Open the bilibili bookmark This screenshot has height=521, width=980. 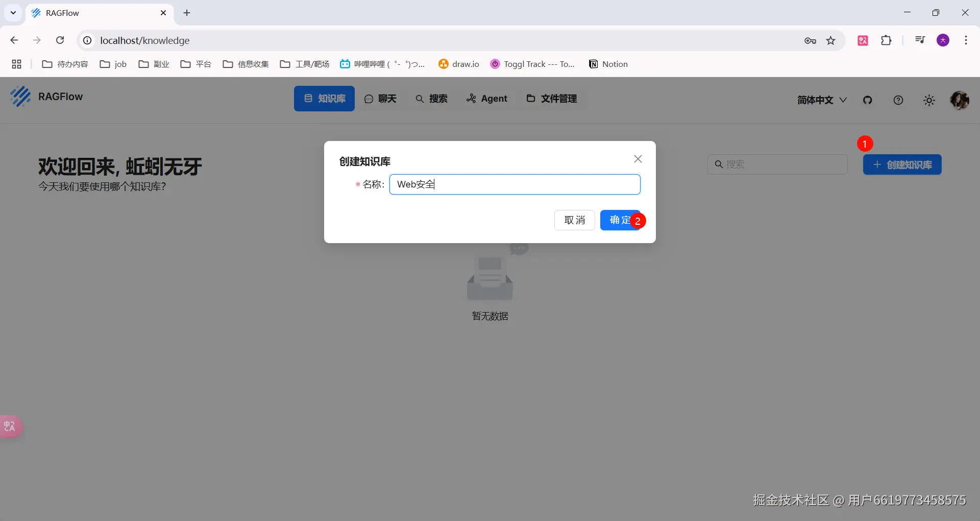click(x=382, y=64)
